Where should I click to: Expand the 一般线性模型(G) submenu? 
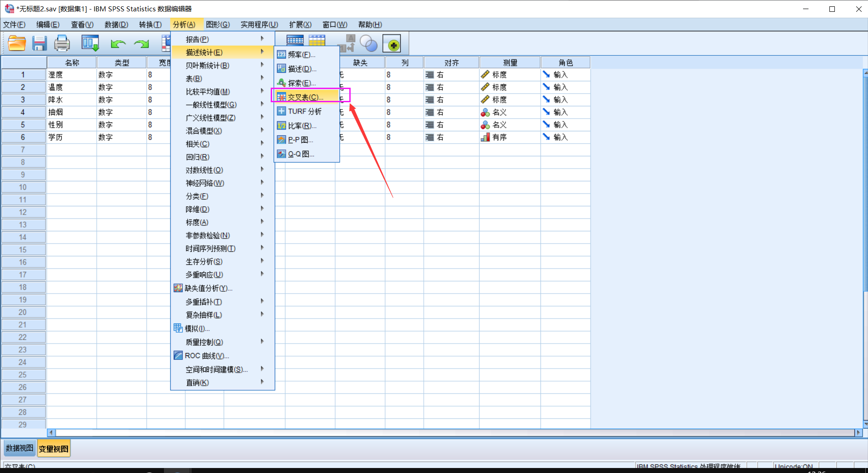[x=223, y=105]
